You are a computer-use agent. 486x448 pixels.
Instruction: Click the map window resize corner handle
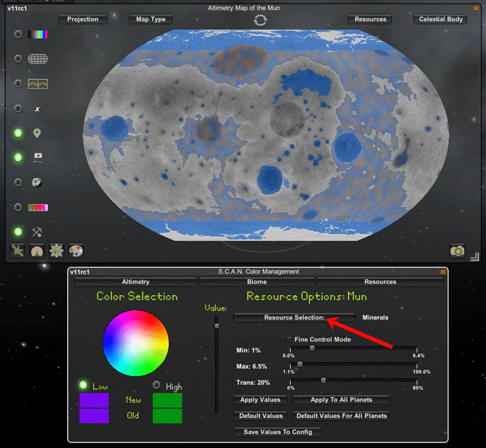[474, 256]
